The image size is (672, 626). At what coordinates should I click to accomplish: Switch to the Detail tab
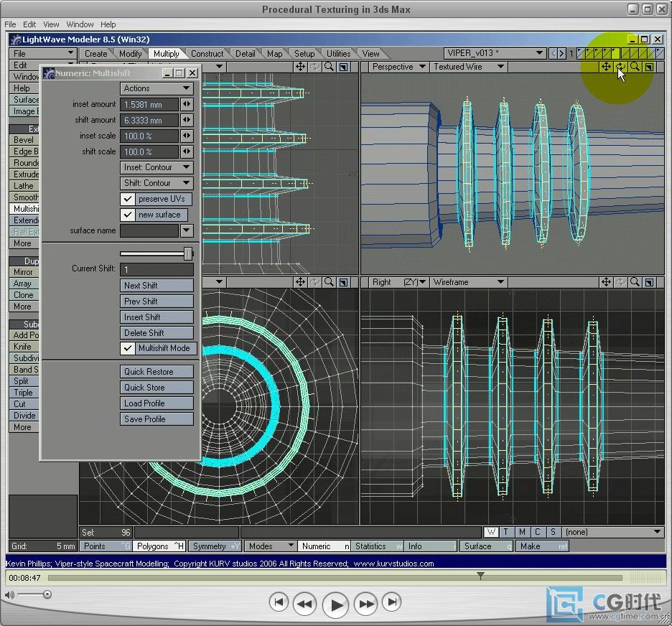coord(245,54)
